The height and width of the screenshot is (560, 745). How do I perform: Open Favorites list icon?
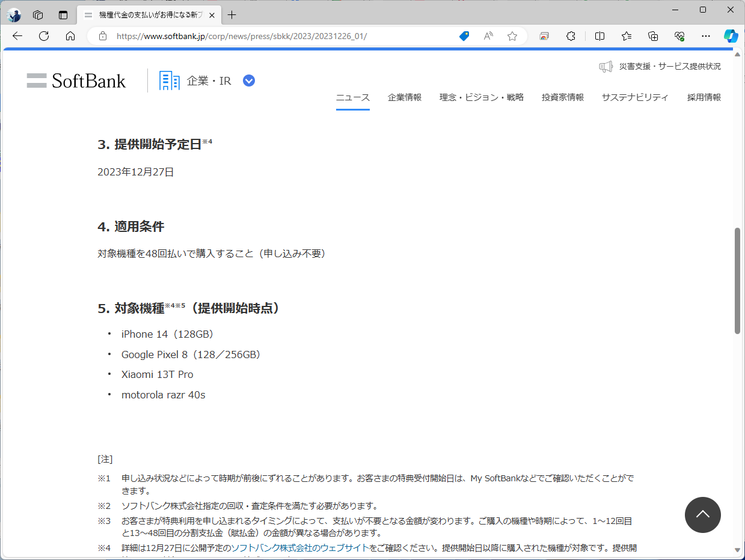tap(627, 36)
